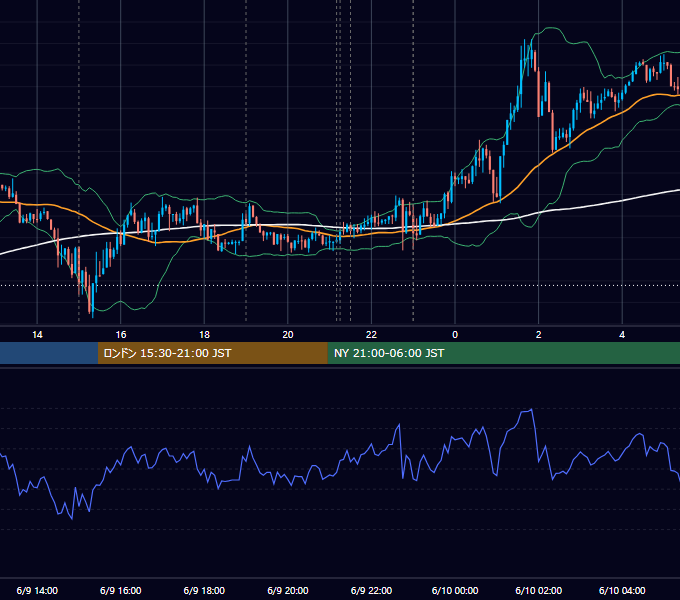Click the '18' hour label on price chart axis
The height and width of the screenshot is (600, 680).
[204, 334]
